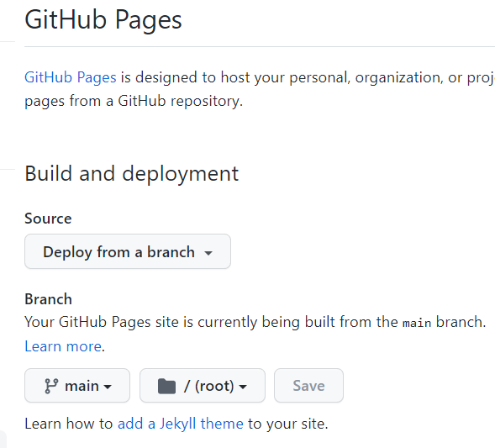
Task: Click the Learn more link
Action: (x=64, y=346)
